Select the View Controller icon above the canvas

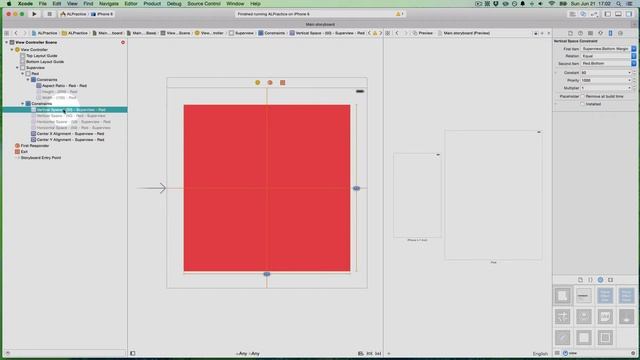point(258,82)
